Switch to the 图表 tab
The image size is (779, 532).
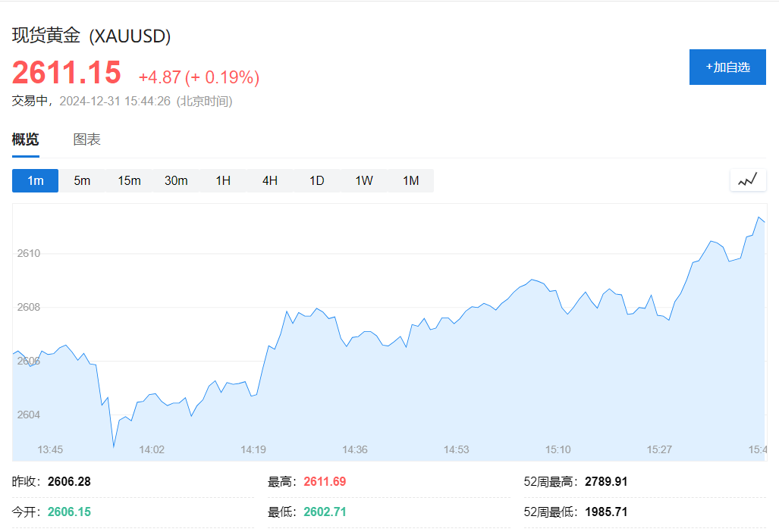[x=86, y=139]
